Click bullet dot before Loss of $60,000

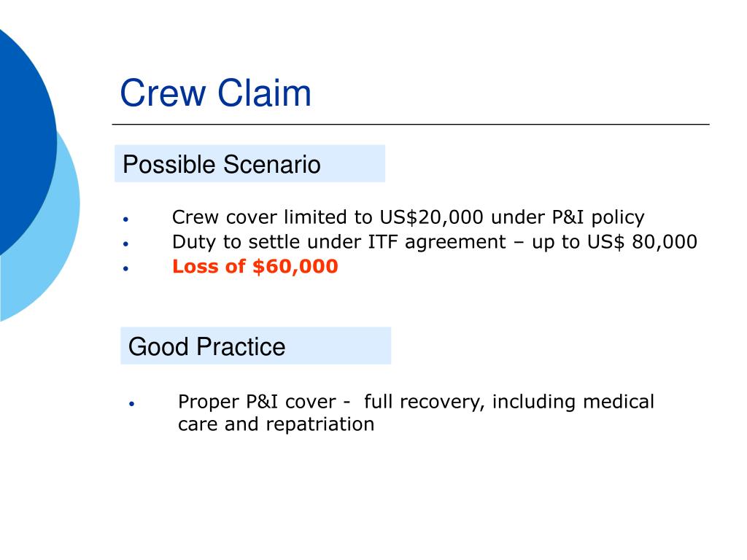[125, 268]
